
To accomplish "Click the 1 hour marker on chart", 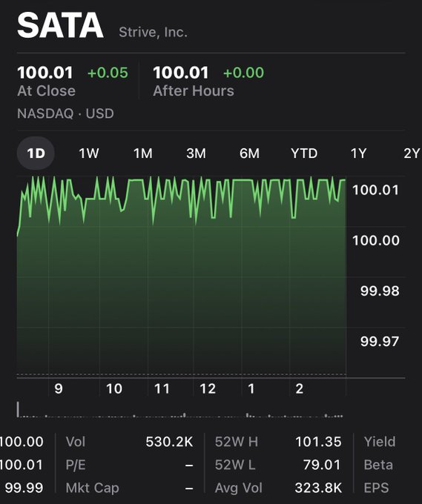I will tap(251, 389).
